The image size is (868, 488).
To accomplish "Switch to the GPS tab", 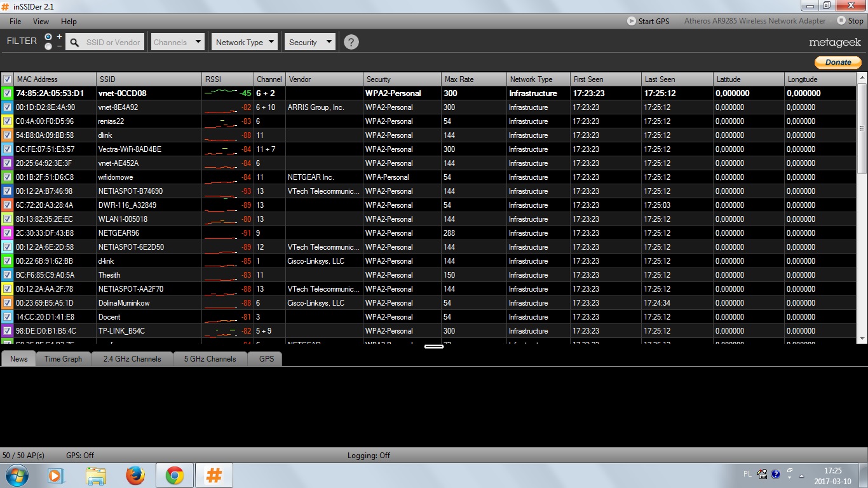I will click(266, 359).
